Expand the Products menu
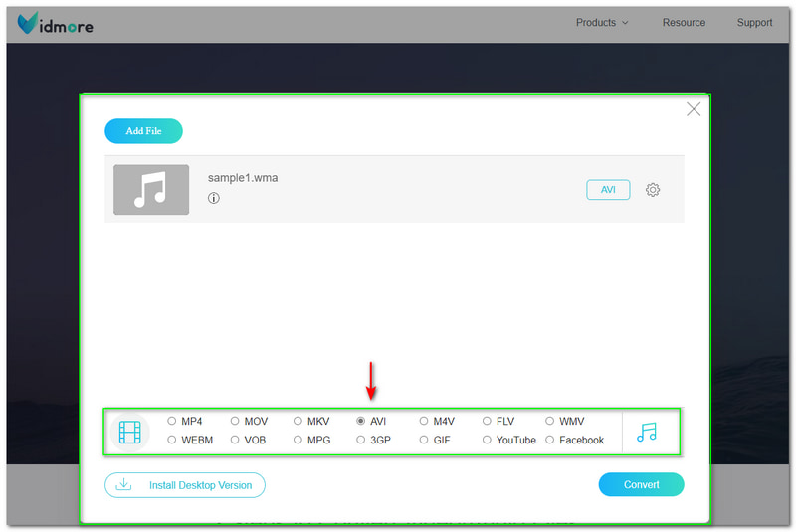Image resolution: width=796 pixels, height=532 pixels. click(x=602, y=22)
